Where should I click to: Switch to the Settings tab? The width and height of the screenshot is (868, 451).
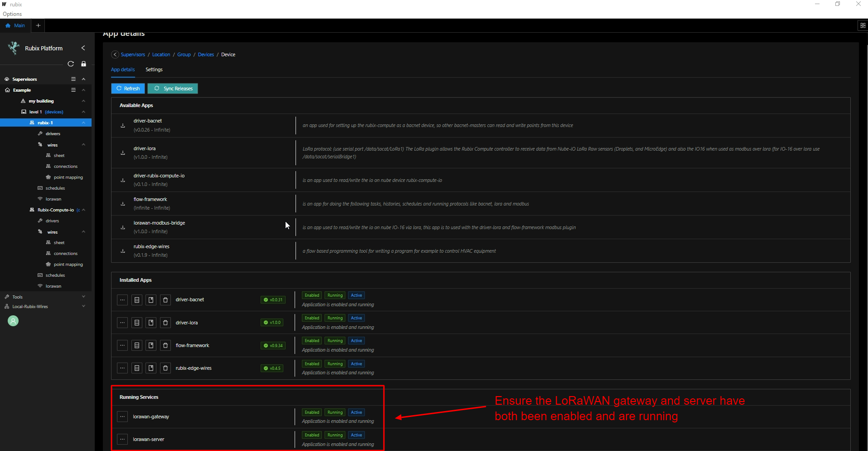[154, 69]
